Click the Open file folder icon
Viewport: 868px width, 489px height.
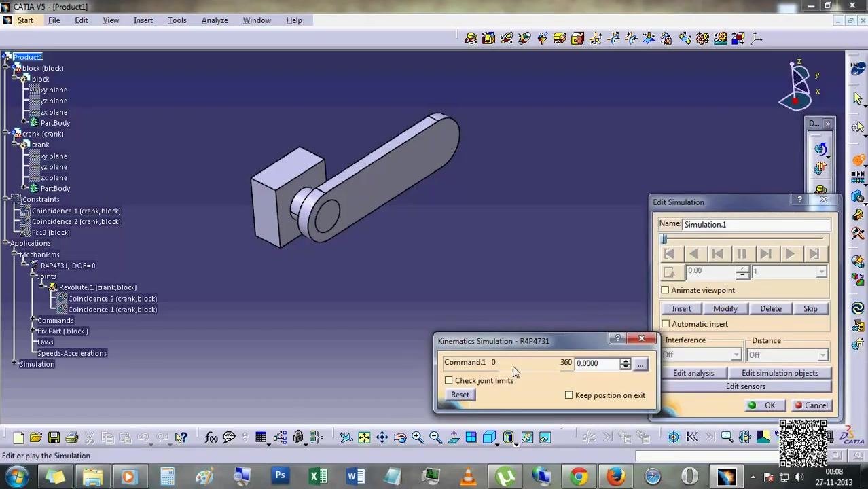coord(36,437)
